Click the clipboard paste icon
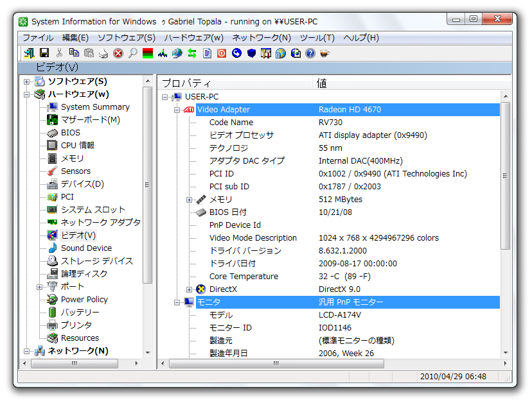Image resolution: width=532 pixels, height=403 pixels. (x=89, y=53)
